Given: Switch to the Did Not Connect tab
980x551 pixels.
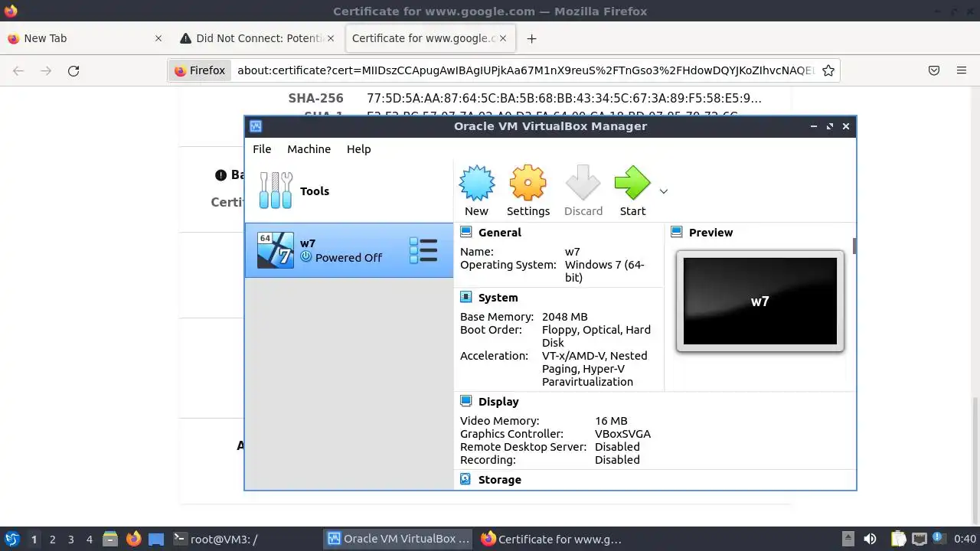Looking at the screenshot, I should [259, 38].
